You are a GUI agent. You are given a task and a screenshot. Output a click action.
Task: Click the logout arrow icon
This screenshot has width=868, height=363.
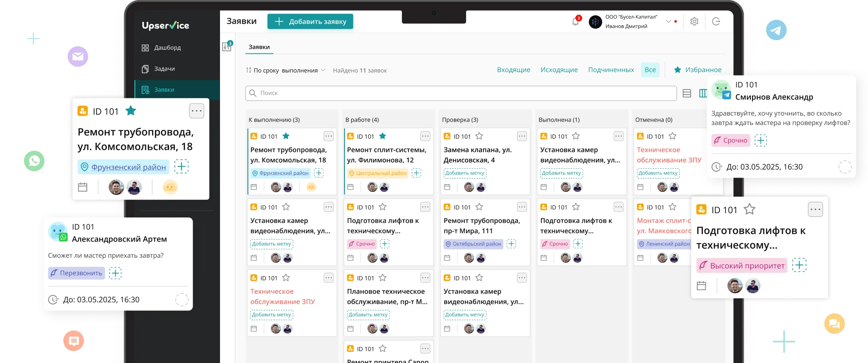click(716, 21)
